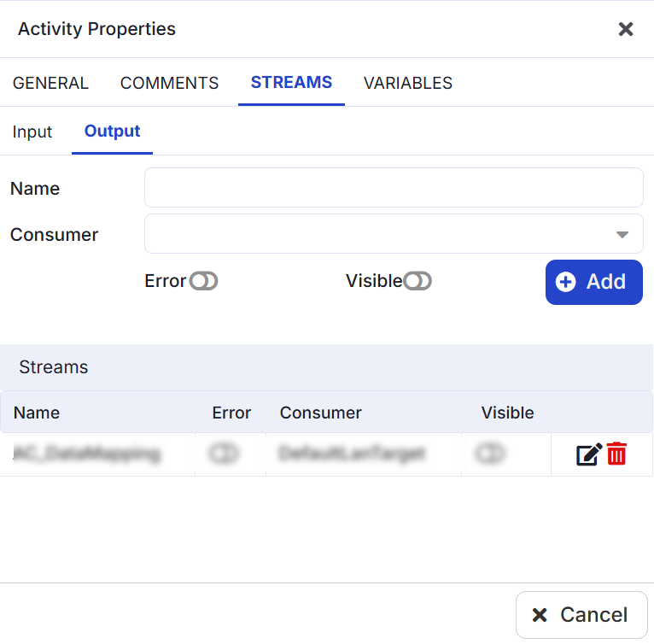
Task: Click the Cancel button
Action: coord(581,615)
